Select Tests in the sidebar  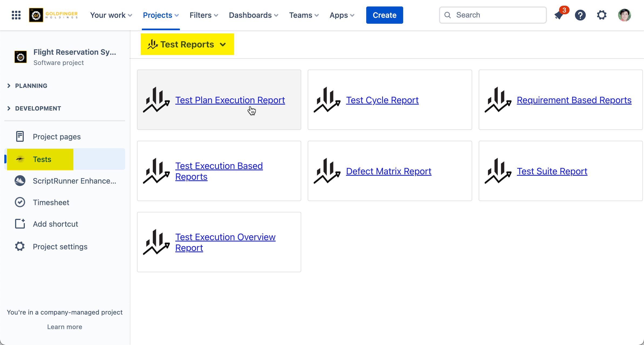pyautogui.click(x=42, y=159)
